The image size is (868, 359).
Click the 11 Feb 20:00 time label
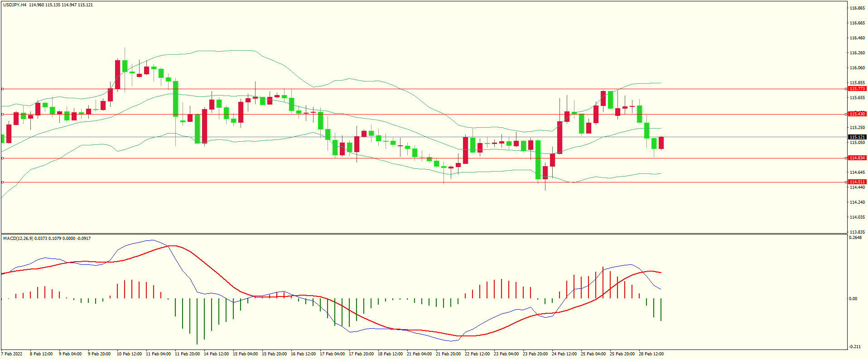pyautogui.click(x=187, y=354)
